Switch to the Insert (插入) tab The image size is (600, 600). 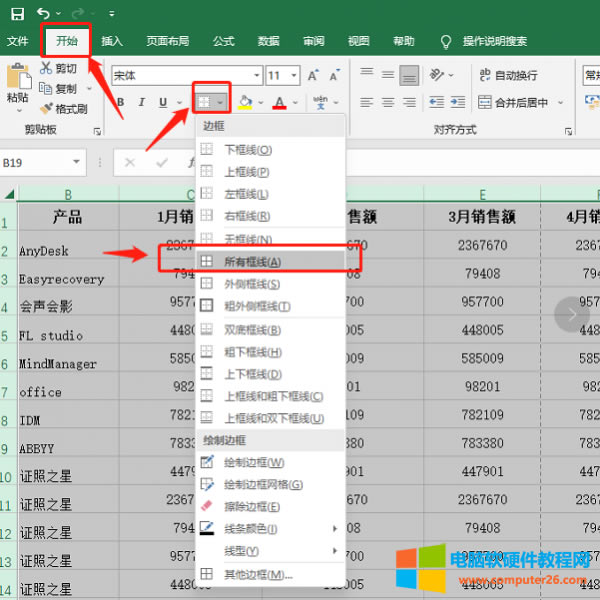pyautogui.click(x=112, y=41)
